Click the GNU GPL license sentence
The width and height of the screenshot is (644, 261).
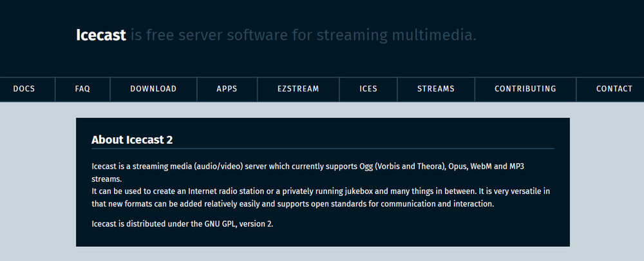[182, 224]
